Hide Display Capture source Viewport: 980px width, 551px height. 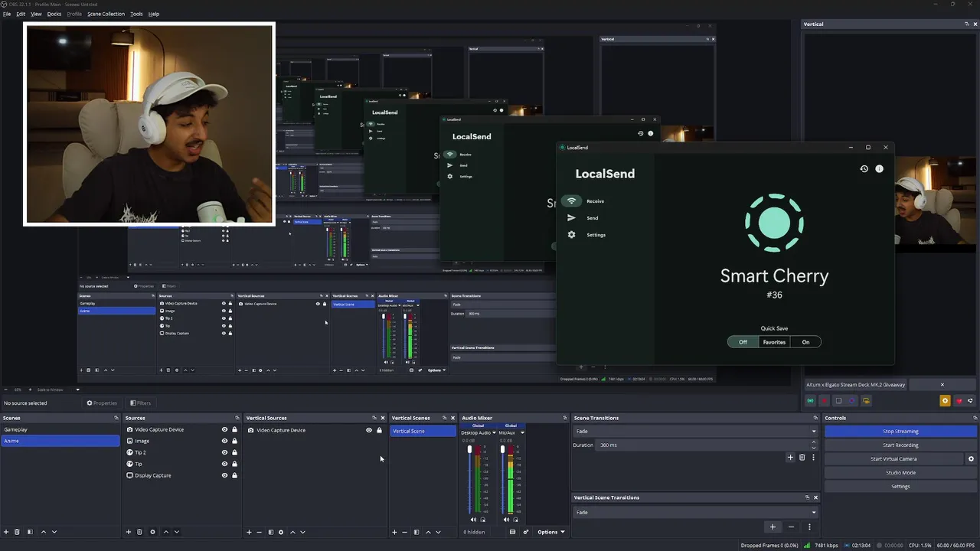click(x=224, y=475)
